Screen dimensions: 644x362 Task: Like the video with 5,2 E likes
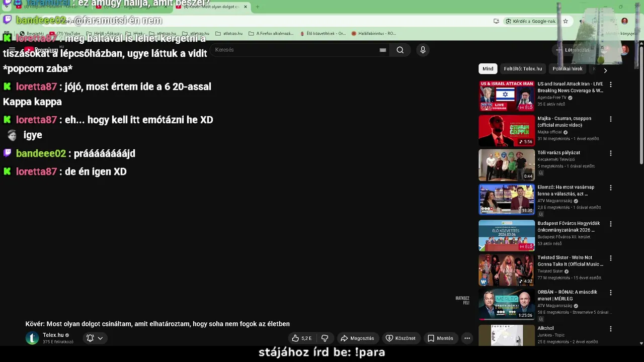pos(302,338)
